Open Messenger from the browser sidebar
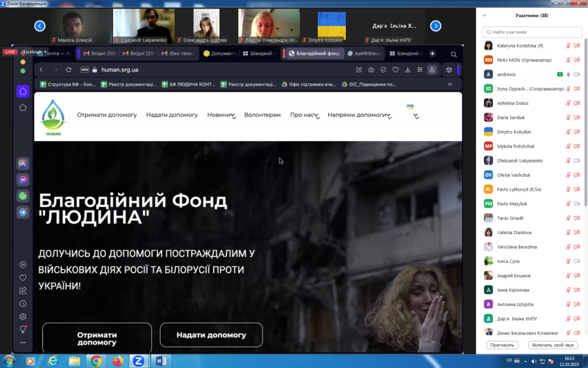 [23, 180]
